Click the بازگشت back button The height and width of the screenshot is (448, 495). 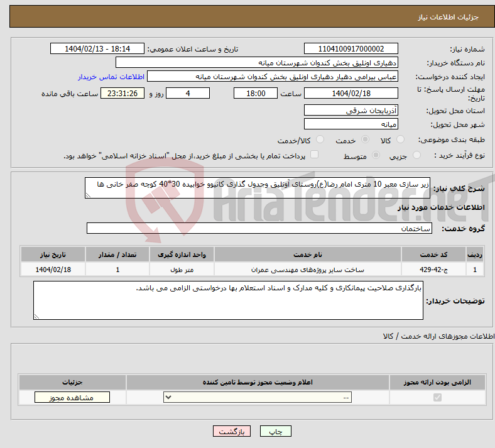pyautogui.click(x=232, y=431)
